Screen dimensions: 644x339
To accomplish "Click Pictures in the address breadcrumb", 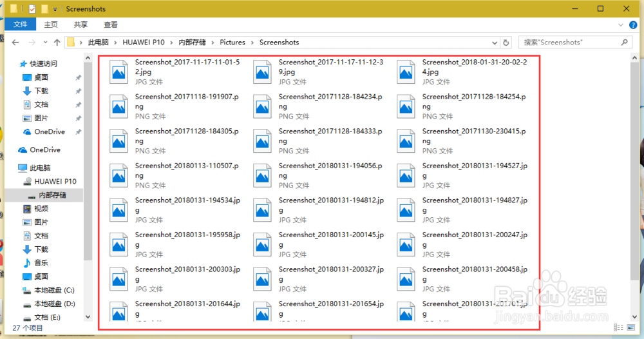I will 232,43.
